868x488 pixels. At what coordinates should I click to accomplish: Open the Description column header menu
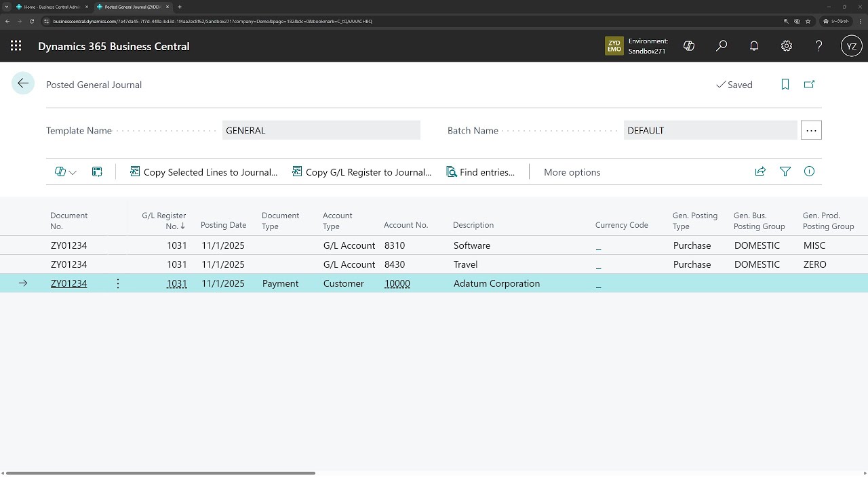click(x=473, y=225)
